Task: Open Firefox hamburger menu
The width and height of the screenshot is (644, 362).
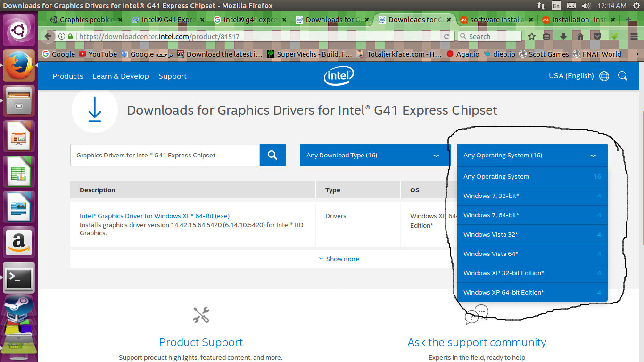Action: point(634,36)
